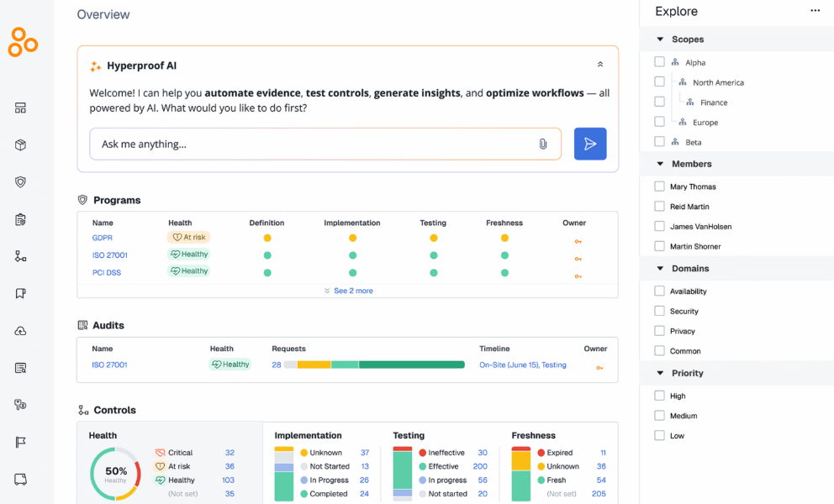Screen dimensions: 834x504
Task: Open the GDPR program link
Action: pos(102,238)
